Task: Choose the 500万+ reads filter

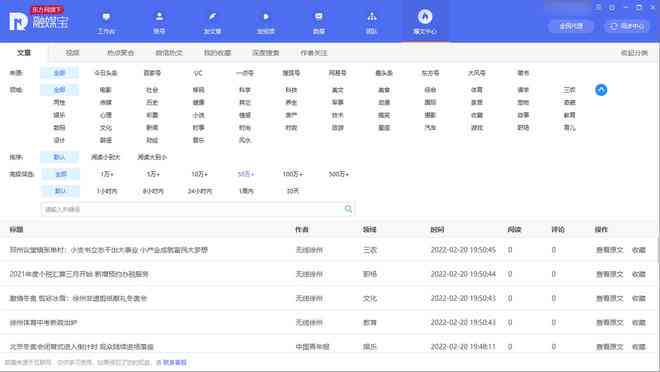Action: pyautogui.click(x=339, y=174)
